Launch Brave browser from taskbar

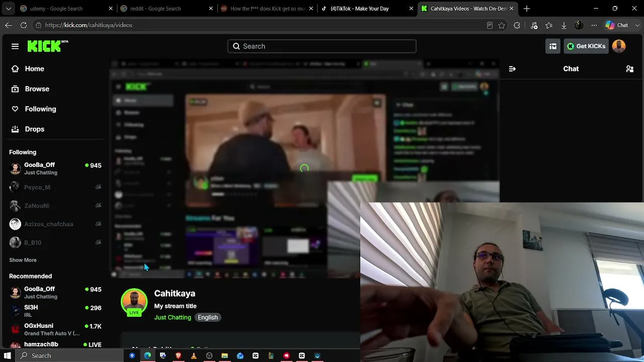tap(178, 355)
